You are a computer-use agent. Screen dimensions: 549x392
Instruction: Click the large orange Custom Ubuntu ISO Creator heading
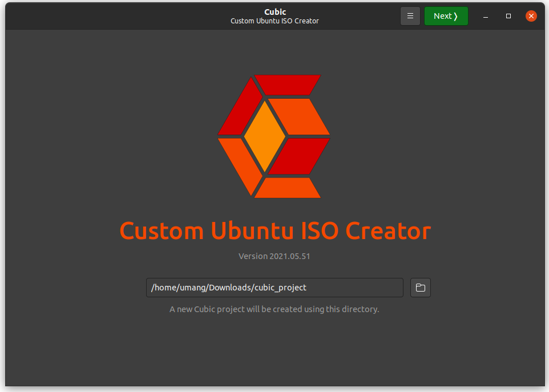tap(274, 231)
